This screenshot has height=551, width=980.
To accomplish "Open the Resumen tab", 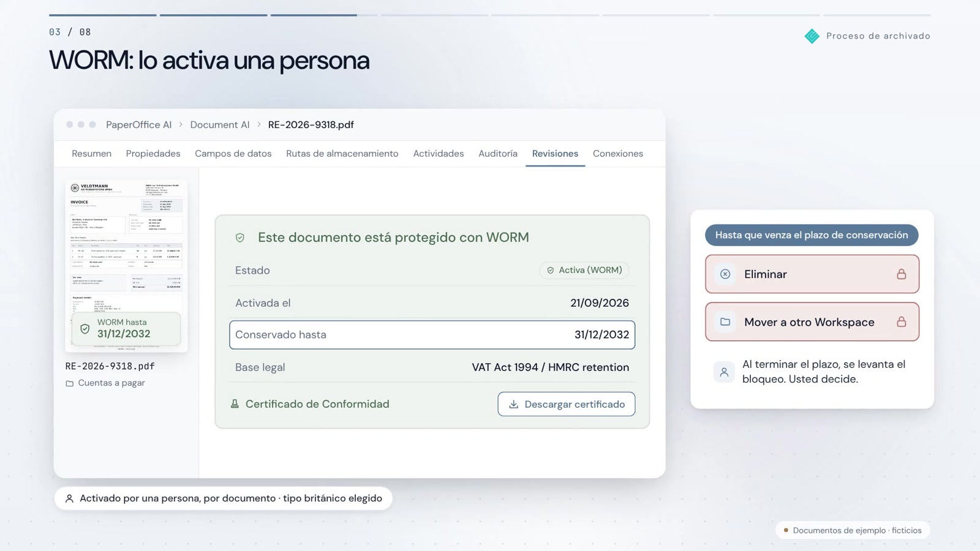I will point(91,154).
